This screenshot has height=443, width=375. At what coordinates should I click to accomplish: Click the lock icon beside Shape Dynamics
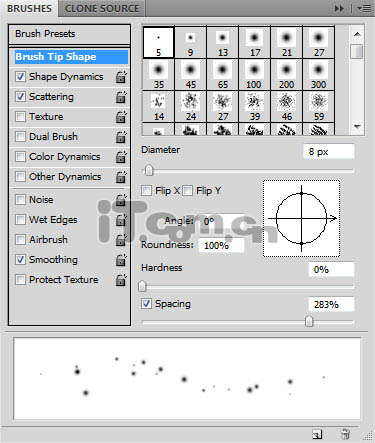coord(121,77)
